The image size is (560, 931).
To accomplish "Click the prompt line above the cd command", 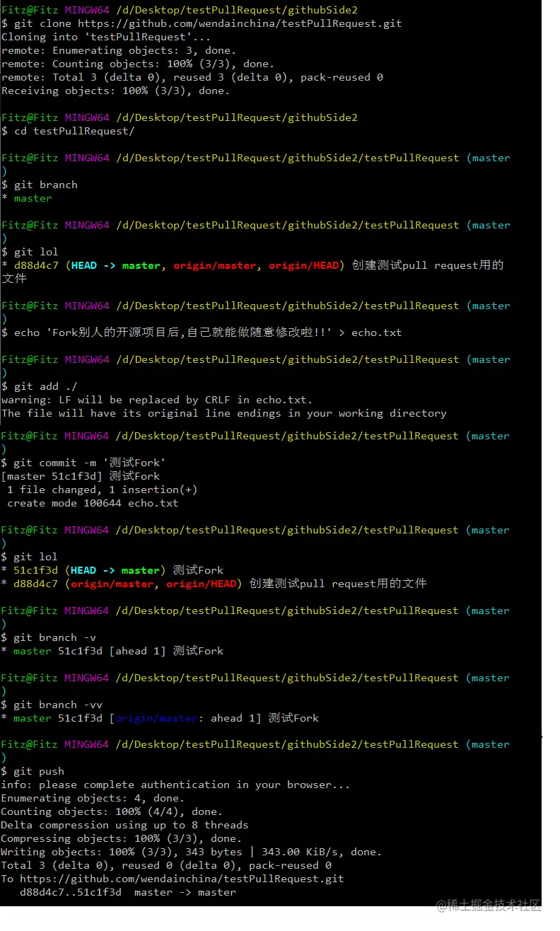I will point(180,117).
